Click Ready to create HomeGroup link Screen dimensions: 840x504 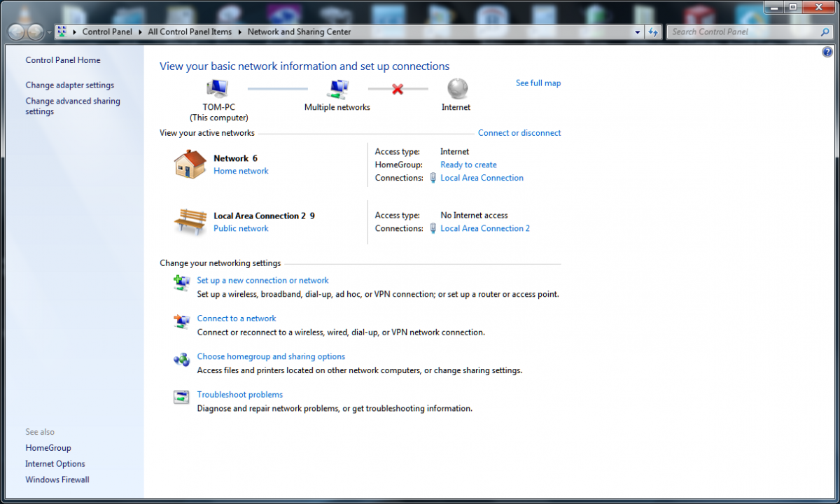(468, 164)
